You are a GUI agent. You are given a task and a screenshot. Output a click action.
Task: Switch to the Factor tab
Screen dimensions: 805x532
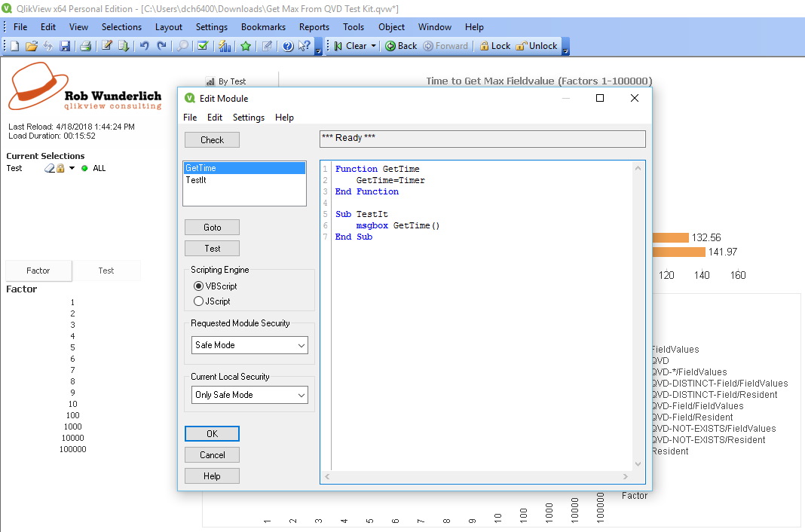click(38, 271)
